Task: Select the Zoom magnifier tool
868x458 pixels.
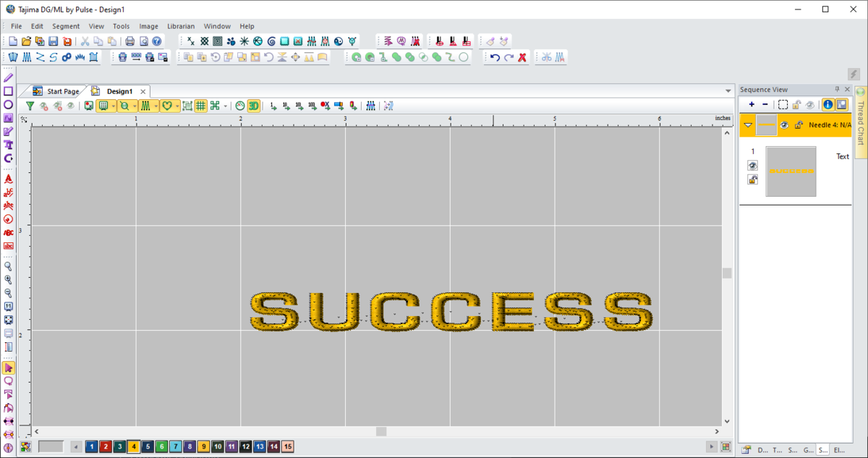Action: pos(8,266)
